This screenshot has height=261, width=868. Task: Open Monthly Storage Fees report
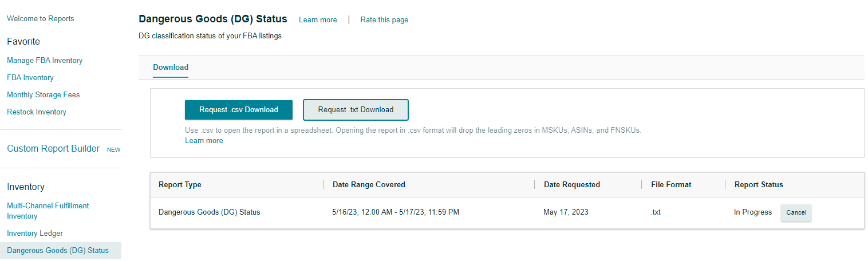44,95
